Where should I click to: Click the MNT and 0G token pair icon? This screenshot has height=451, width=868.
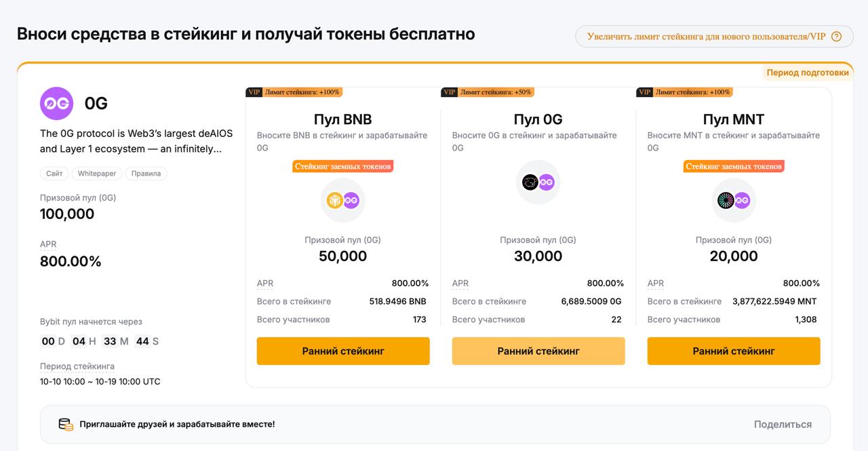(733, 200)
